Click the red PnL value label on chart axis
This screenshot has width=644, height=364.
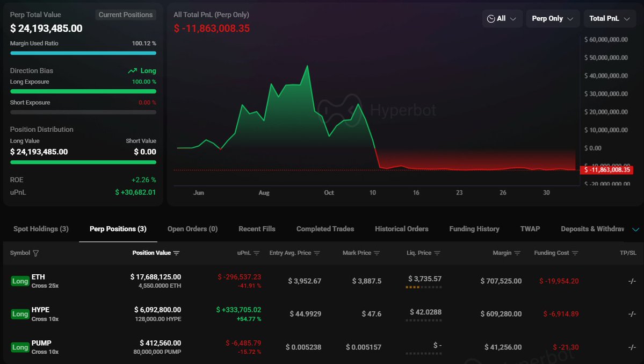606,170
